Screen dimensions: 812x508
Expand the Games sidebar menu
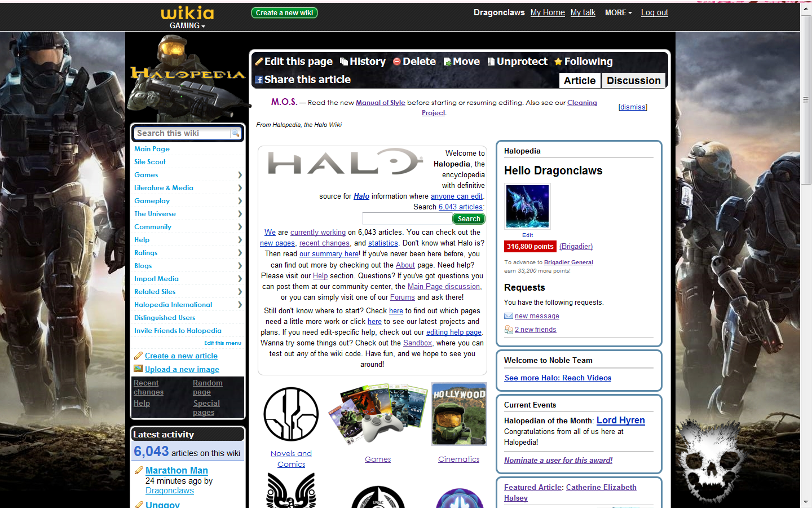click(240, 175)
